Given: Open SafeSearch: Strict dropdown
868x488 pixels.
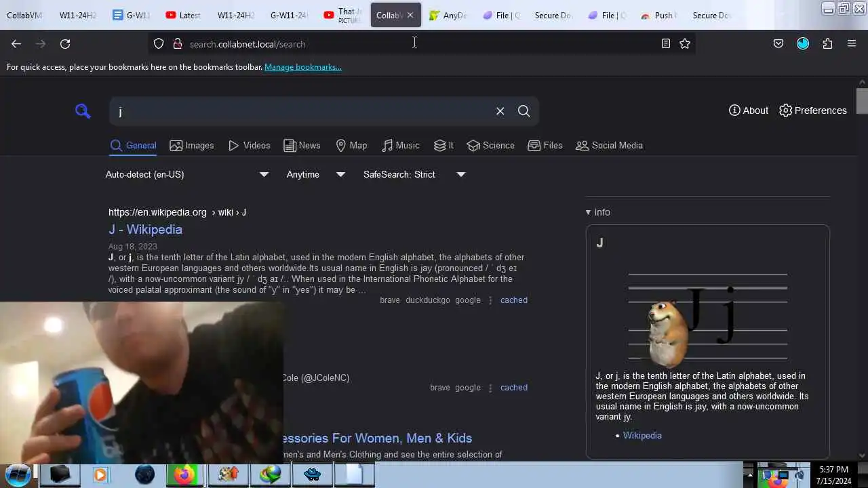Looking at the screenshot, I should (414, 174).
